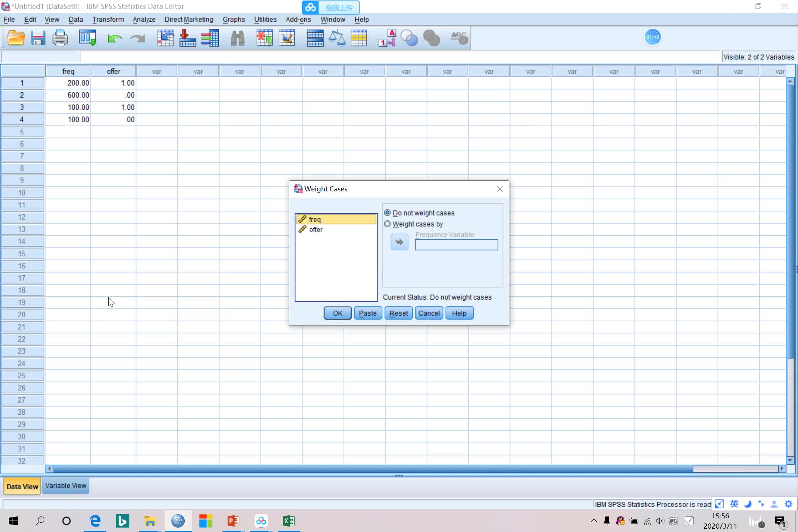798x532 pixels.
Task: Click the Go to variable toolbar icon
Action: 188,38
